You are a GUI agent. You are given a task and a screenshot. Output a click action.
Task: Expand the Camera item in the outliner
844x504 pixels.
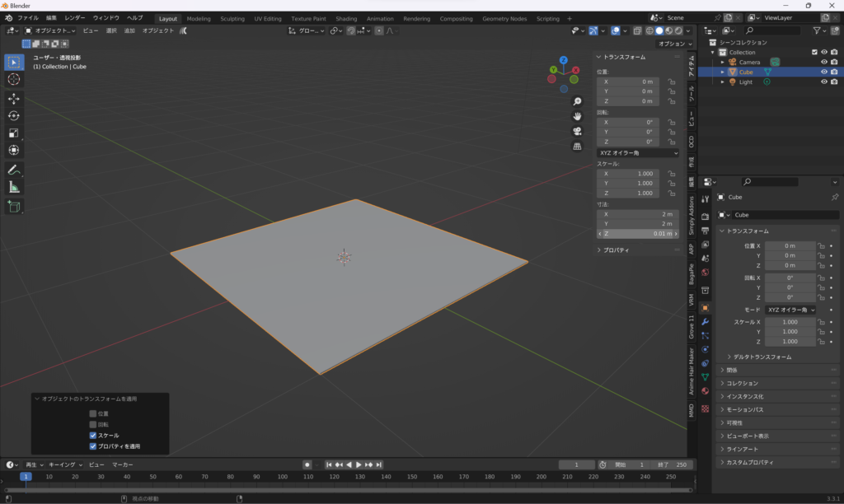pos(723,62)
